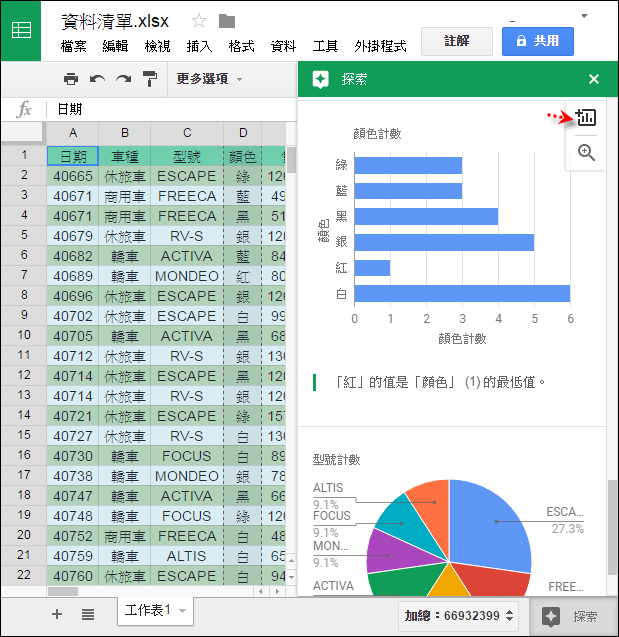This screenshot has width=619, height=637.
Task: Click the blue 共用 share button
Action: click(538, 41)
